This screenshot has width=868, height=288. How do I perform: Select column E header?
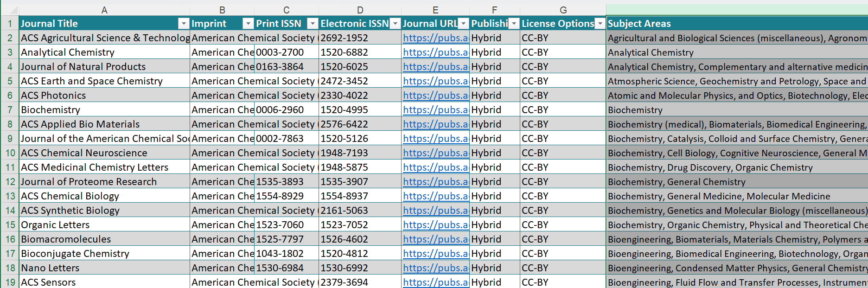click(435, 10)
